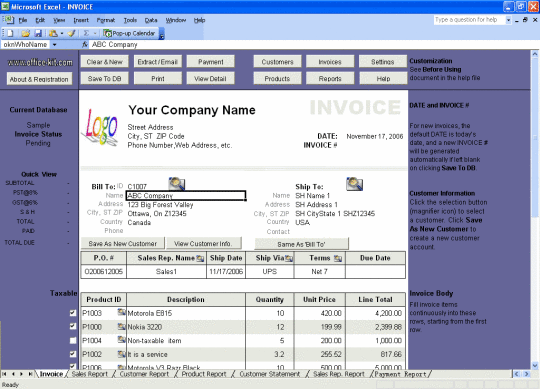
Task: Go to last sheet tab navigation arrow
Action: coord(30,374)
